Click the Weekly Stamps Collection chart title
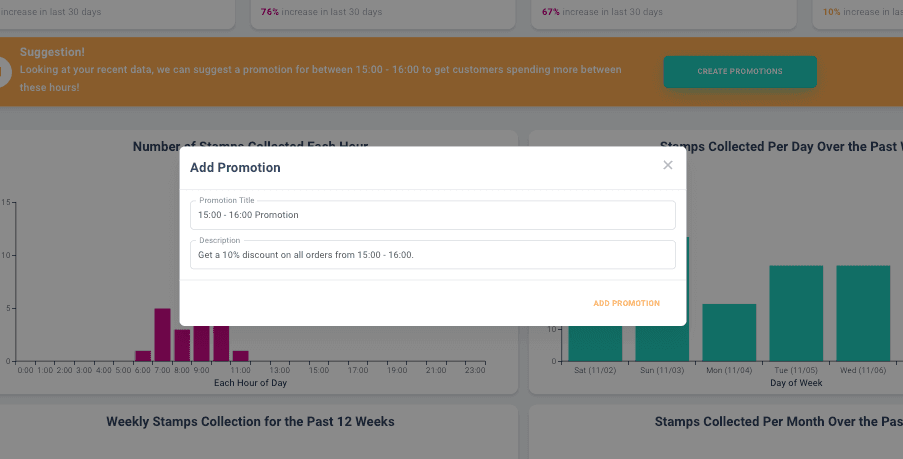The width and height of the screenshot is (903, 459). 250,422
